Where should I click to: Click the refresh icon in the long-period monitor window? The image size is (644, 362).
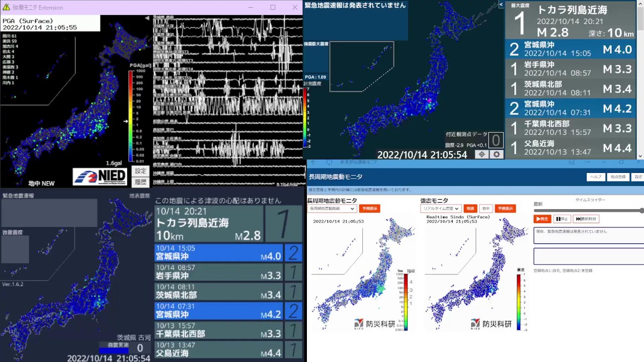pyautogui.click(x=330, y=162)
